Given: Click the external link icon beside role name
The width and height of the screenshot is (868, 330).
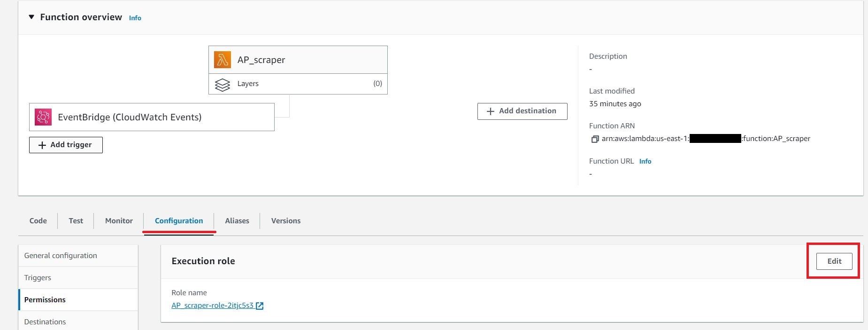Looking at the screenshot, I should coord(260,306).
